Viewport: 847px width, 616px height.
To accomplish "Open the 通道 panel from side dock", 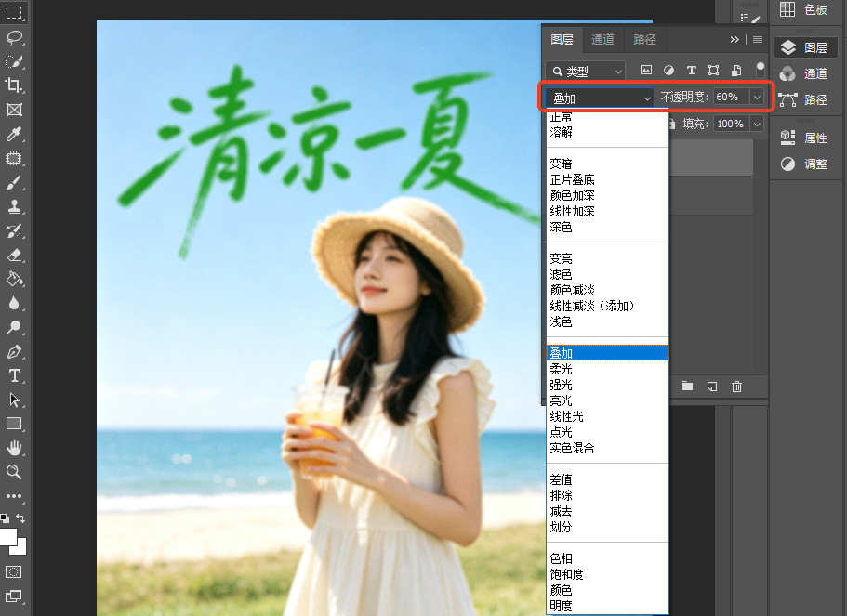I will (805, 73).
